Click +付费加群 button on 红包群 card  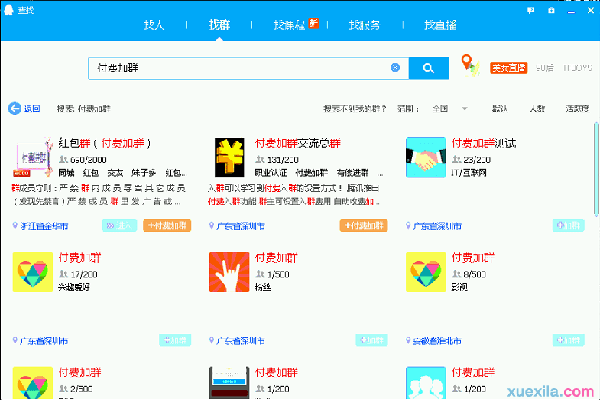[x=167, y=225]
